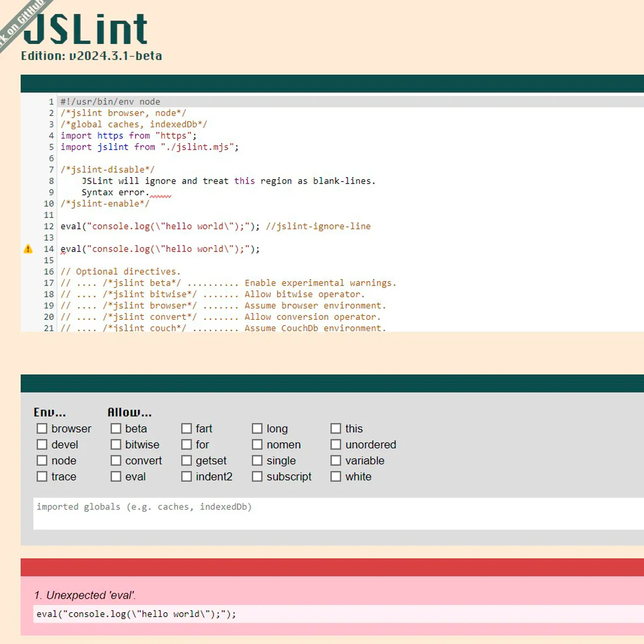Toggle the fart checkbox
The width and height of the screenshot is (644, 644).
(186, 428)
